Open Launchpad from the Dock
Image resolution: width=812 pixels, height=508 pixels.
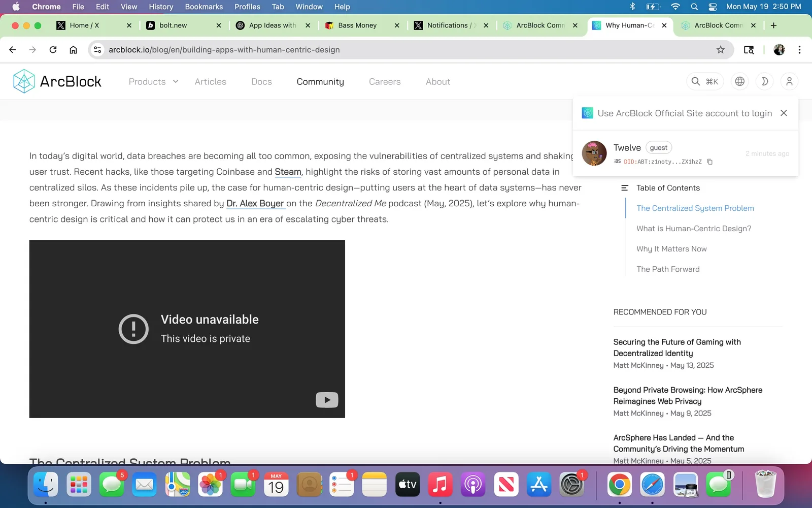pos(79,485)
